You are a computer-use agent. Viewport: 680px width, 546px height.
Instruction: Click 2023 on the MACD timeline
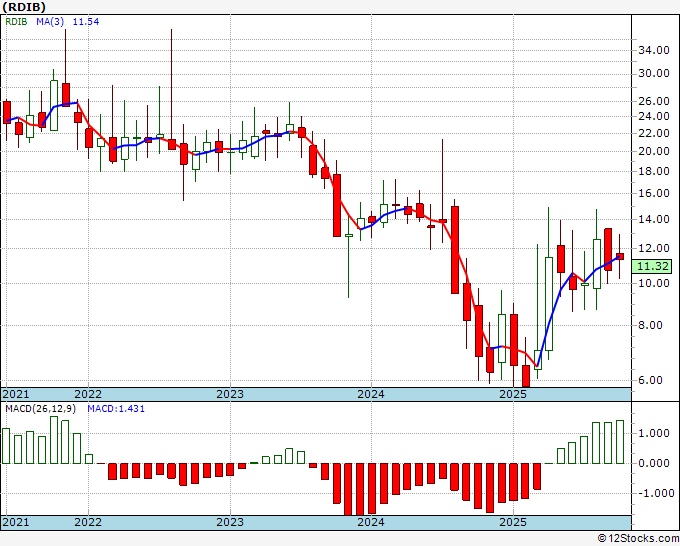click(230, 522)
